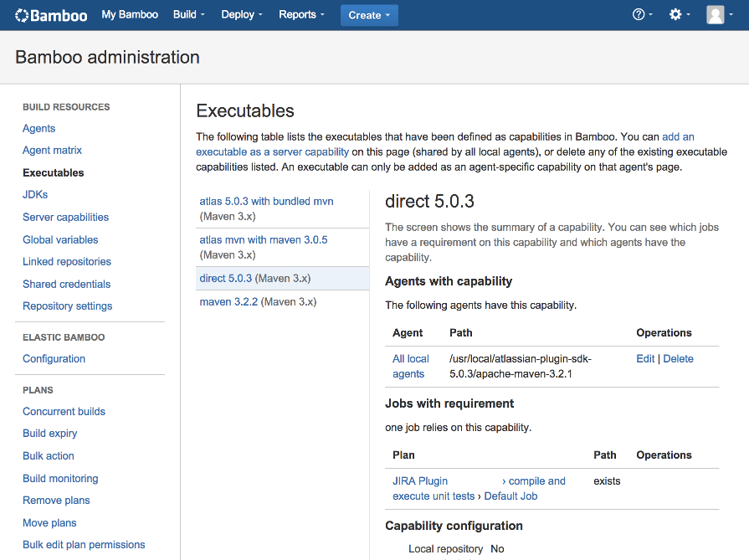The image size is (749, 560).
Task: Open the Create dropdown button
Action: coord(369,15)
